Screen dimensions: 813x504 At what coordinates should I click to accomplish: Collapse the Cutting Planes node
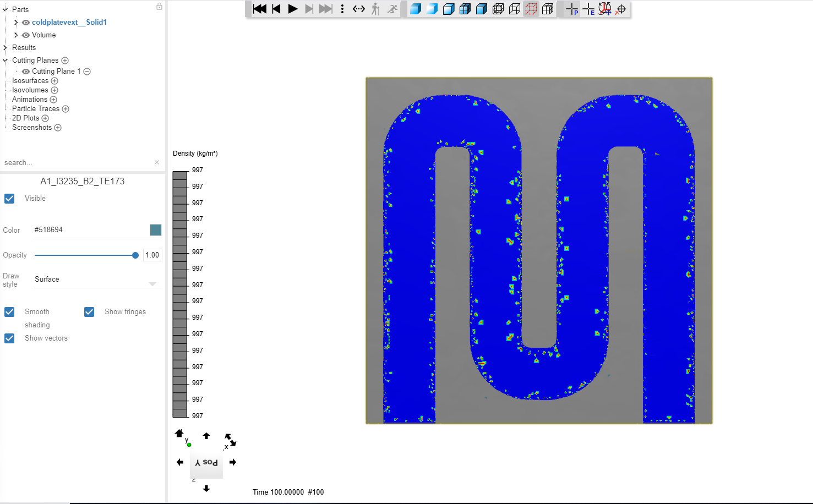pos(6,61)
